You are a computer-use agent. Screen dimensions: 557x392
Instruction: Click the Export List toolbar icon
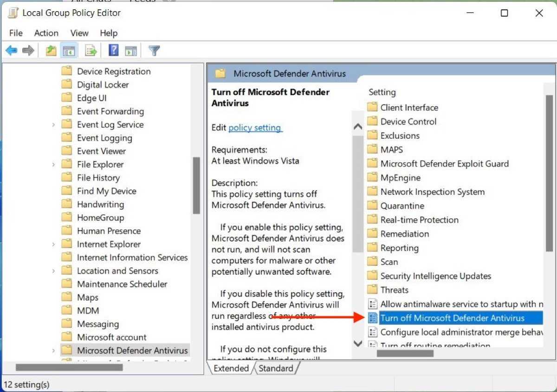91,51
